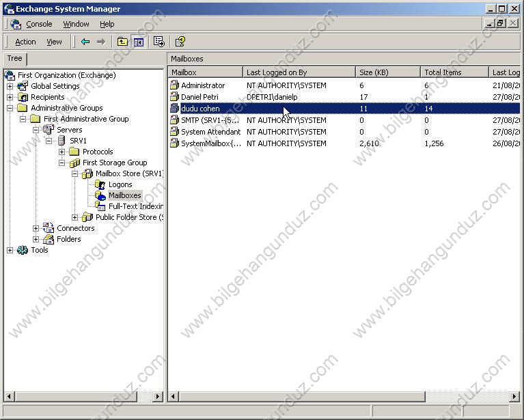Expand the Public Folder Store node
Screen dimensions: 524x420
coord(74,217)
